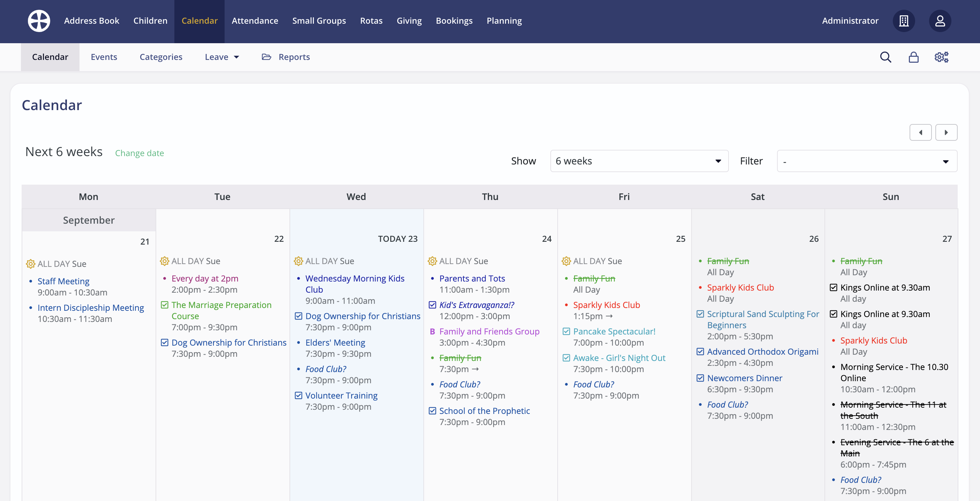Image resolution: width=980 pixels, height=501 pixels.
Task: Toggle the Dog Ownership for Christians checkbox on Tuesday
Action: pos(164,342)
